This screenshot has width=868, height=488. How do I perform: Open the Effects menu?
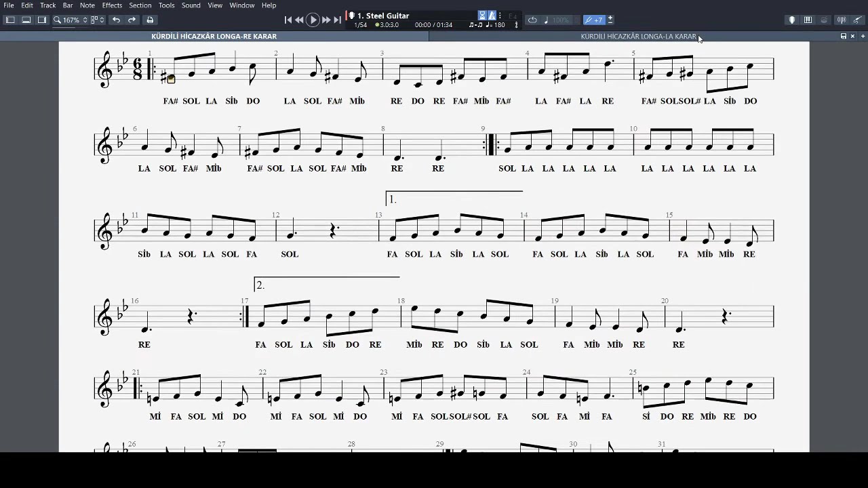(x=112, y=5)
